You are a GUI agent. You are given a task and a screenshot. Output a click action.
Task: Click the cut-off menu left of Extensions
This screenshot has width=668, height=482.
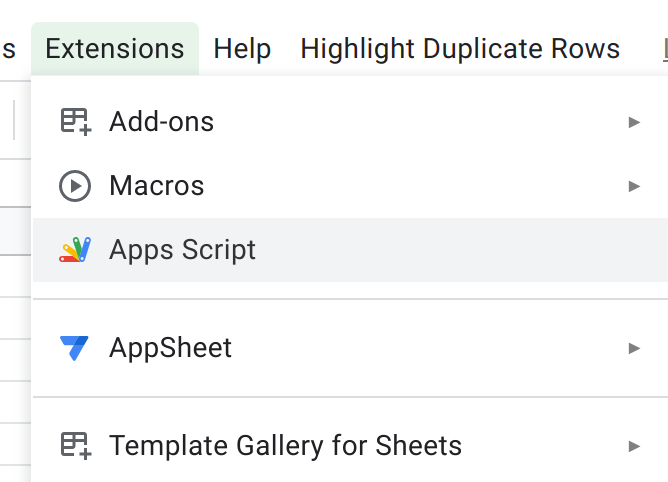[x=9, y=49]
